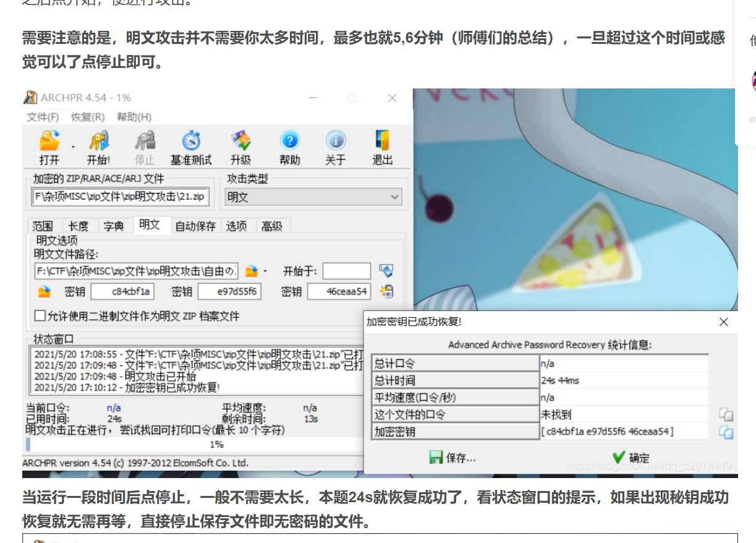Screen dimensions: 756x543
Task: Close the 加密密钥已成功恢复! dialog
Action: pos(724,322)
